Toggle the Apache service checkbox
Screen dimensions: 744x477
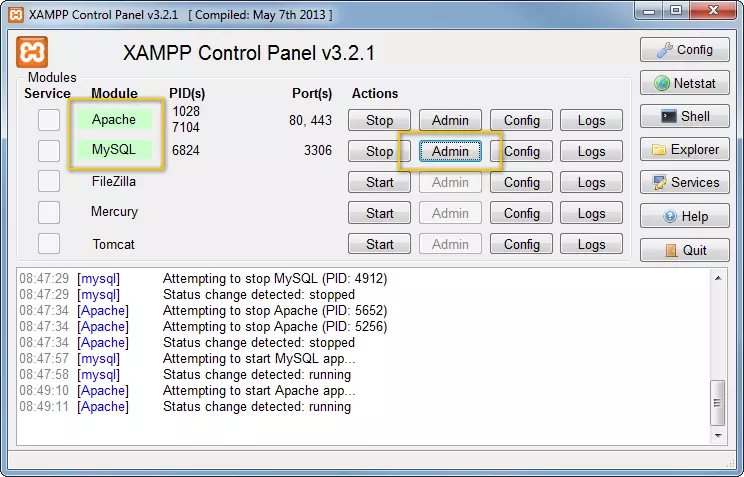[x=49, y=120]
